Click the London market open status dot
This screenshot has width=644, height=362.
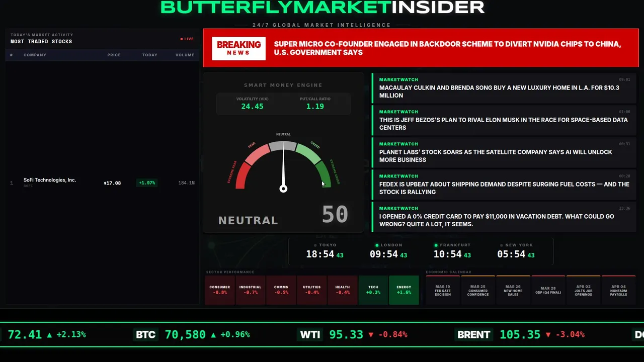tap(377, 245)
